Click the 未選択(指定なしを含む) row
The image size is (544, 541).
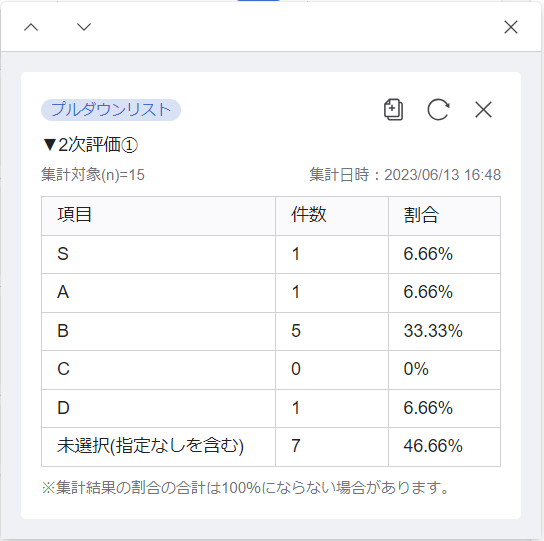pos(271,447)
